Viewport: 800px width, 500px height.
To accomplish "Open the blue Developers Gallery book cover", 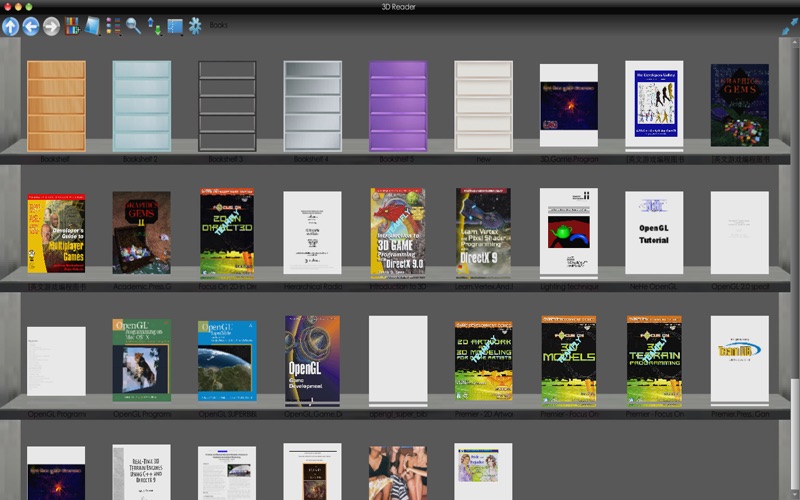I will tap(654, 104).
